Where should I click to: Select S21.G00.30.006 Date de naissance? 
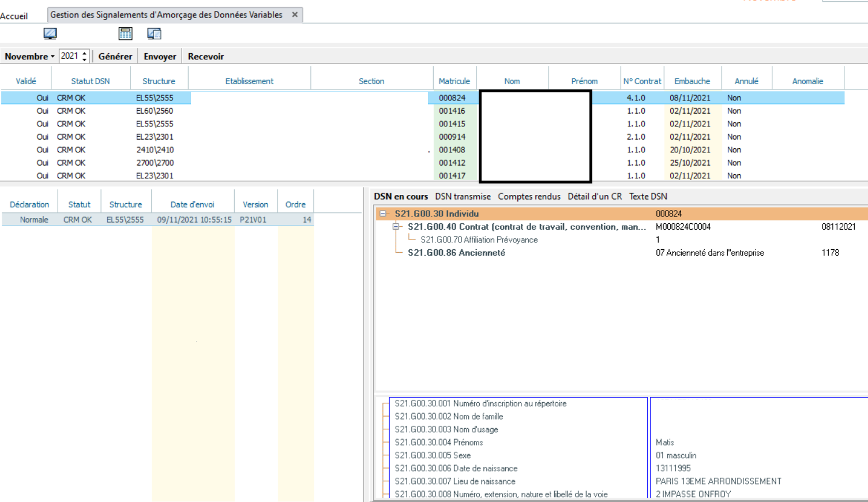[x=456, y=468]
